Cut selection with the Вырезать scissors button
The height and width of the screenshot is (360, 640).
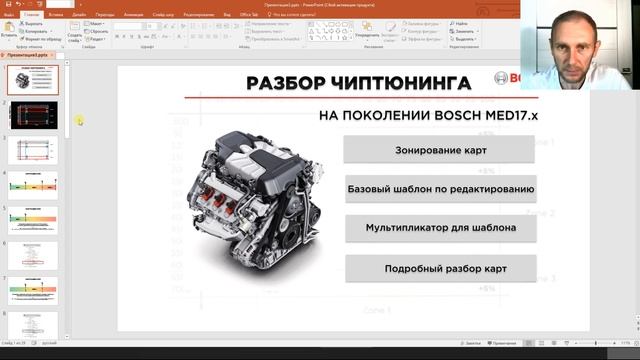pyautogui.click(x=31, y=24)
